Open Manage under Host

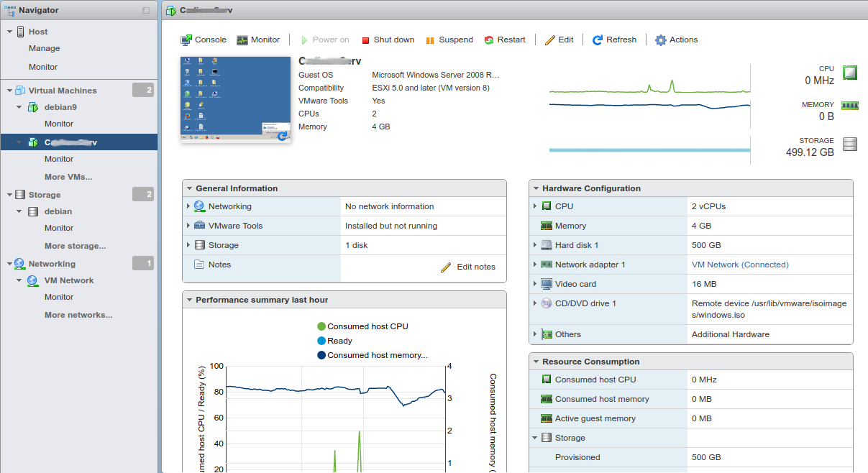(x=45, y=48)
